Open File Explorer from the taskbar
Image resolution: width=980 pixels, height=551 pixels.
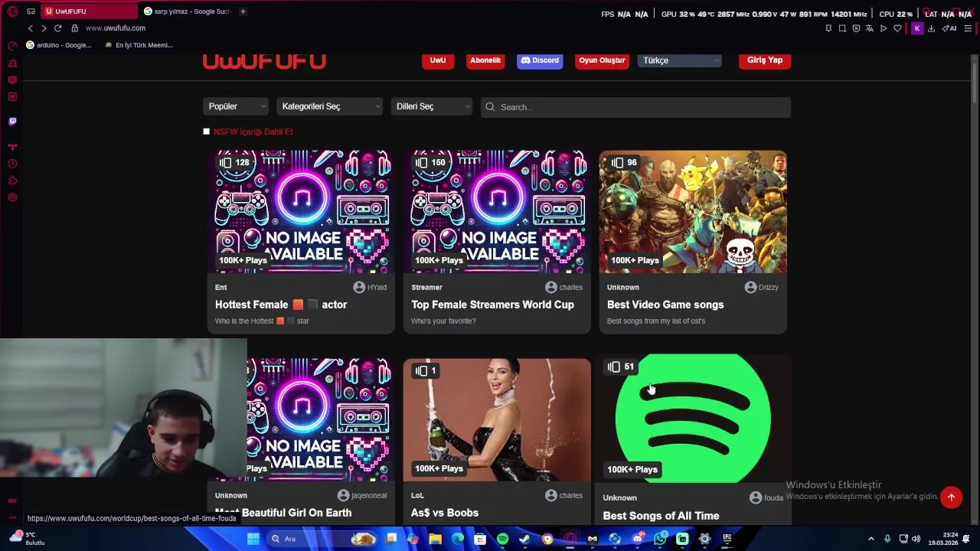click(435, 539)
